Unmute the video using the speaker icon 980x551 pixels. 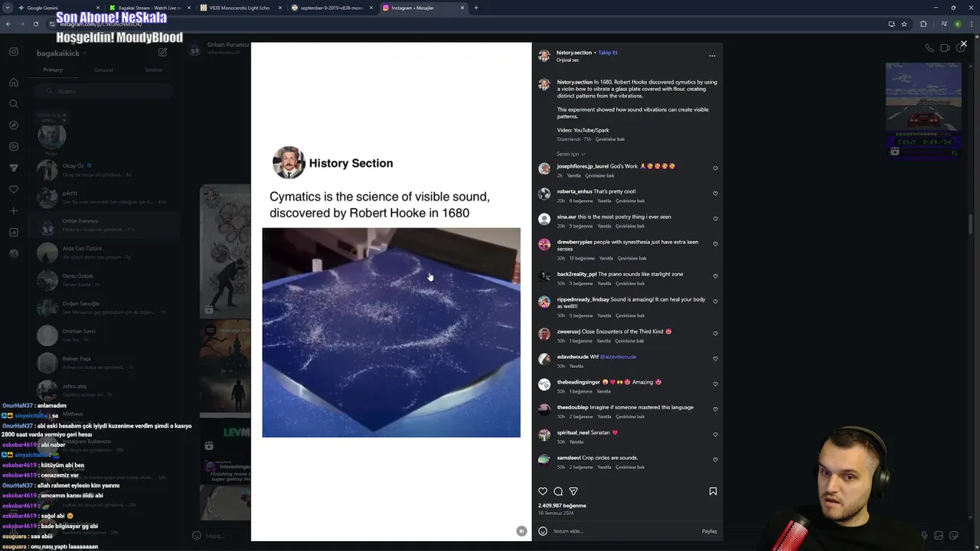click(x=521, y=531)
